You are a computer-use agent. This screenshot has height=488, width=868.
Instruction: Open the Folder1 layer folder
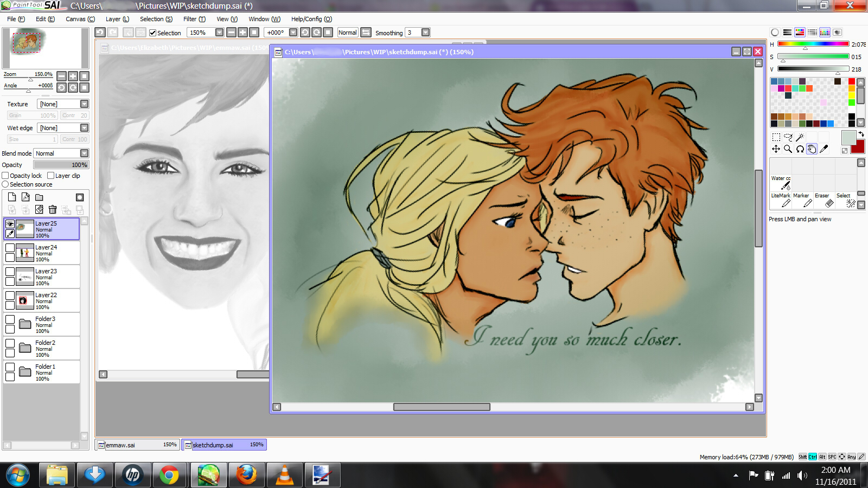(25, 372)
